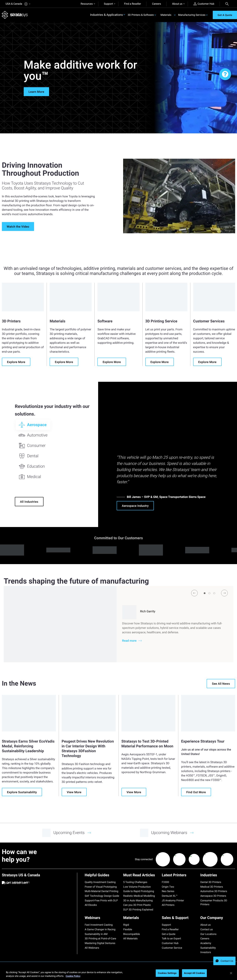The height and width of the screenshot is (980, 237).
Task: Open the Materials dropdown in navbar
Action: (x=168, y=15)
